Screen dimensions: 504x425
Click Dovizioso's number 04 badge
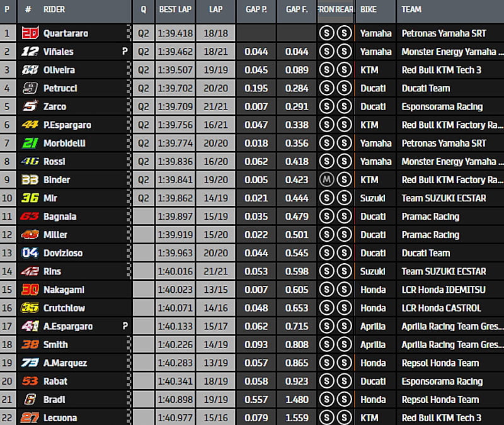[x=30, y=253]
